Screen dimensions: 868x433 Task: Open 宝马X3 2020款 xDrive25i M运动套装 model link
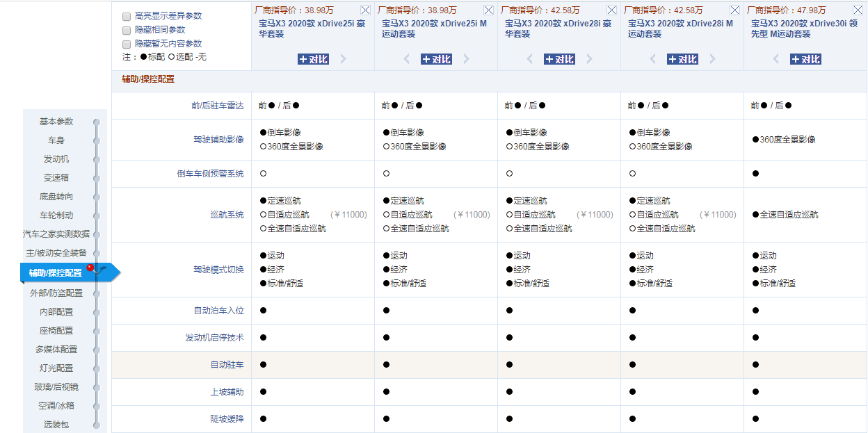[x=434, y=28]
